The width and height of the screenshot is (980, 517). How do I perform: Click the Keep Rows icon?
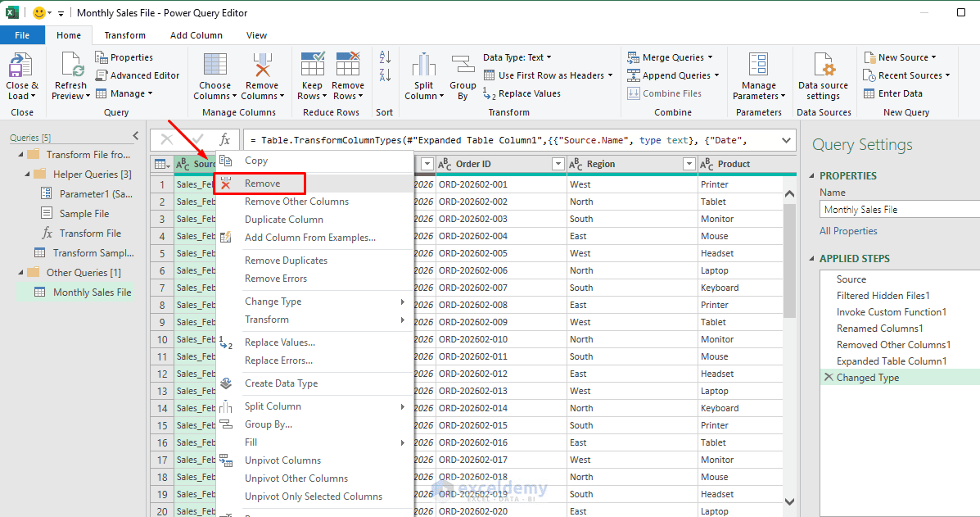click(x=313, y=65)
